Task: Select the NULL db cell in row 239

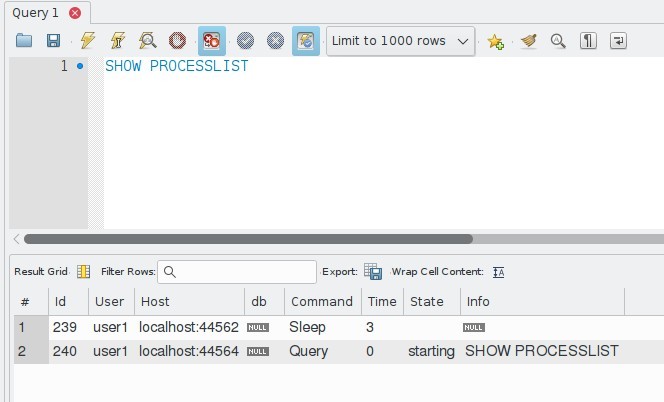Action: (x=264, y=327)
